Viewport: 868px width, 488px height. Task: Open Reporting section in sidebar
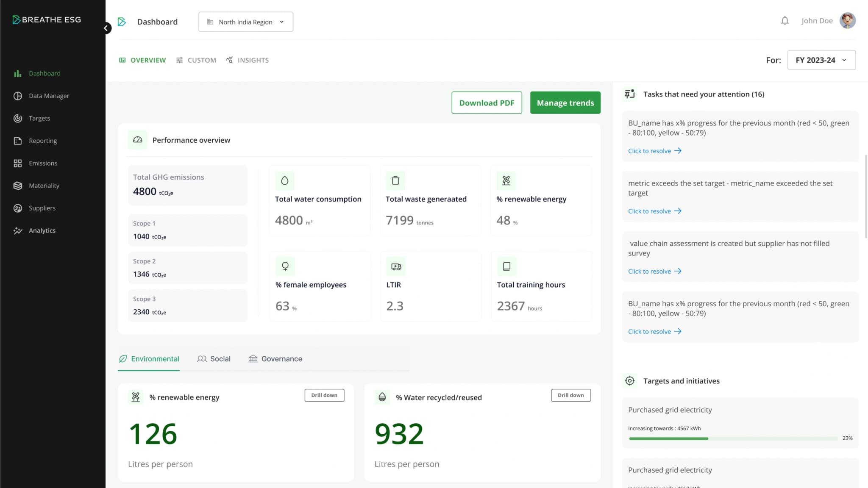pyautogui.click(x=42, y=141)
